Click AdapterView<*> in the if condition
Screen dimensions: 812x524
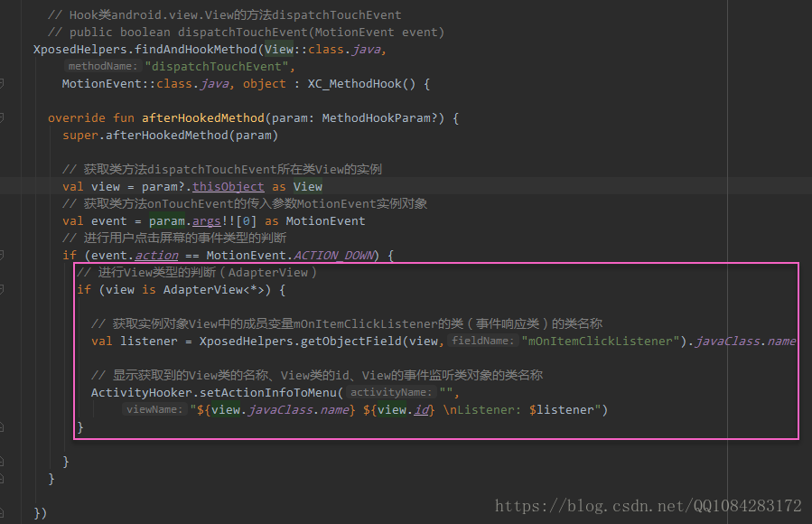pyautogui.click(x=214, y=289)
